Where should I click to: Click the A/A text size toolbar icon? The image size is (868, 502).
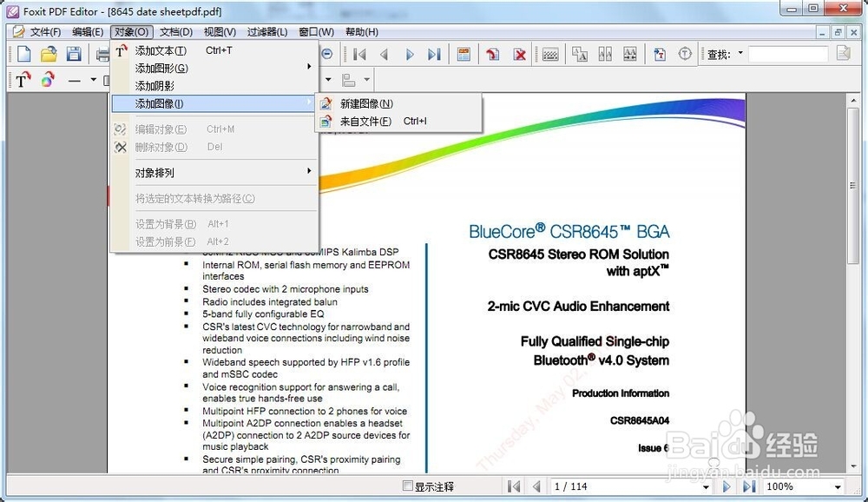[x=580, y=55]
